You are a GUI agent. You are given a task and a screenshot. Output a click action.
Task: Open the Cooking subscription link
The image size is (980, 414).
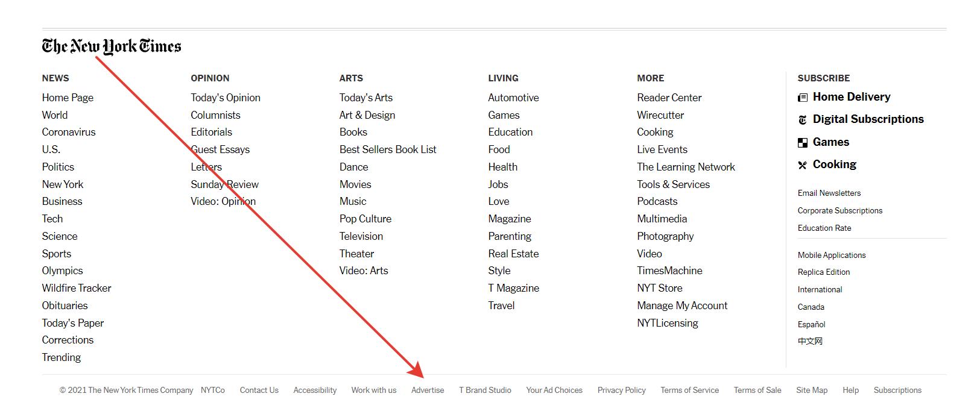[835, 165]
